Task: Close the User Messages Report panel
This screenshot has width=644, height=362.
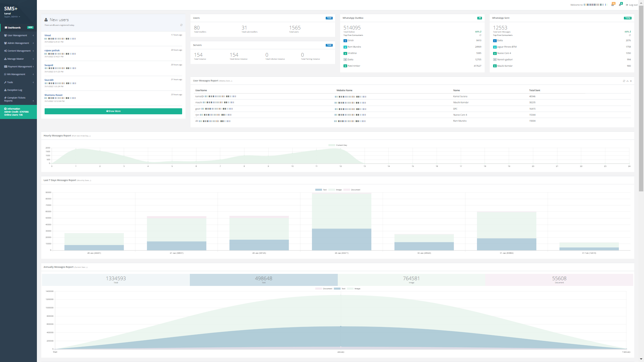Action: pyautogui.click(x=631, y=81)
